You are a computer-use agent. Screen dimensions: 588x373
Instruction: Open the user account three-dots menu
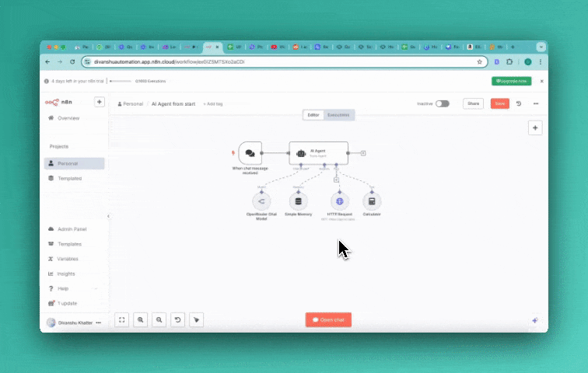[98, 322]
